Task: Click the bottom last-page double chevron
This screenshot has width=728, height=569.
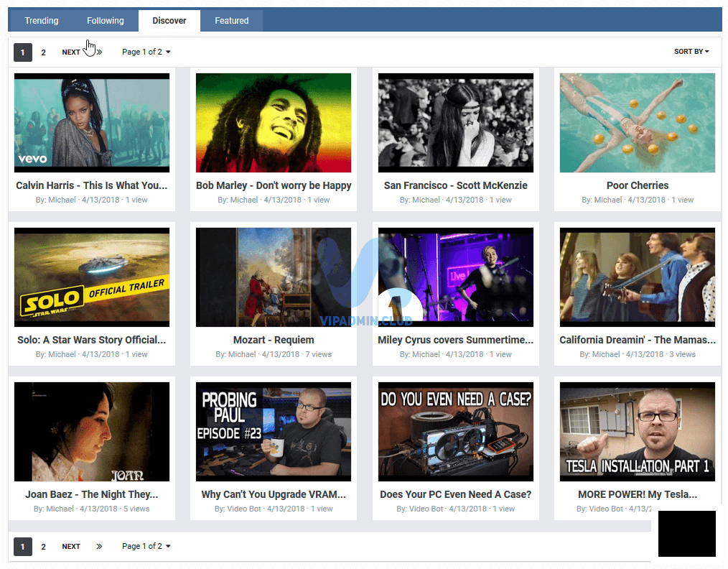Action: [99, 546]
